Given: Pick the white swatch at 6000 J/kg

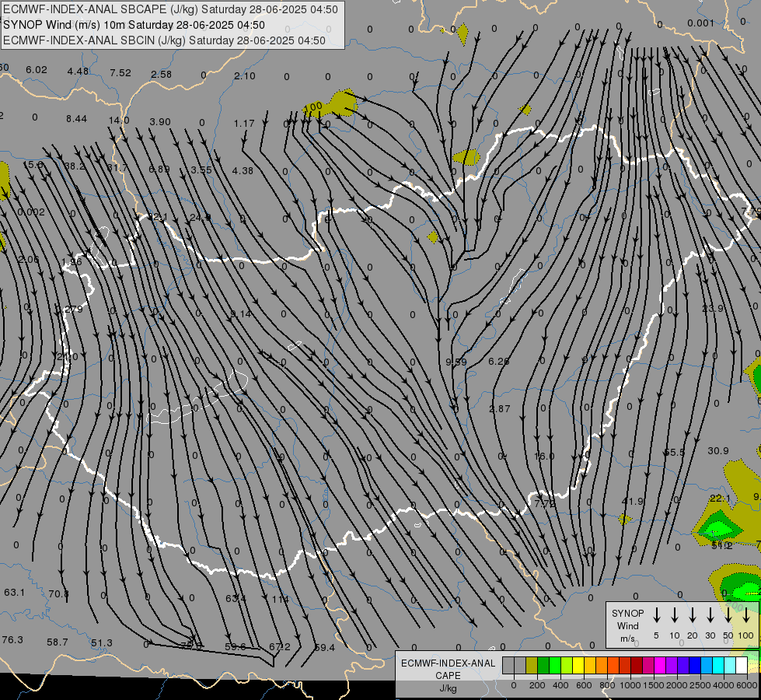Looking at the screenshot, I should tap(741, 666).
